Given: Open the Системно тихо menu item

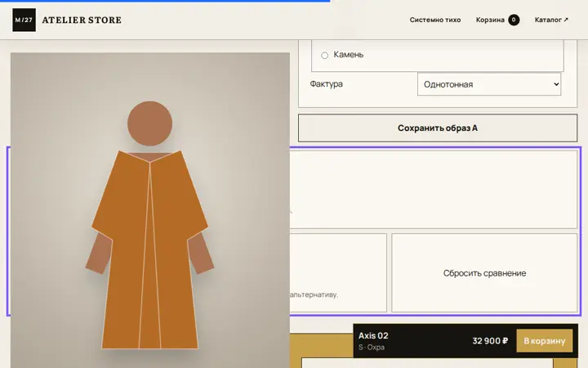Looking at the screenshot, I should point(435,20).
